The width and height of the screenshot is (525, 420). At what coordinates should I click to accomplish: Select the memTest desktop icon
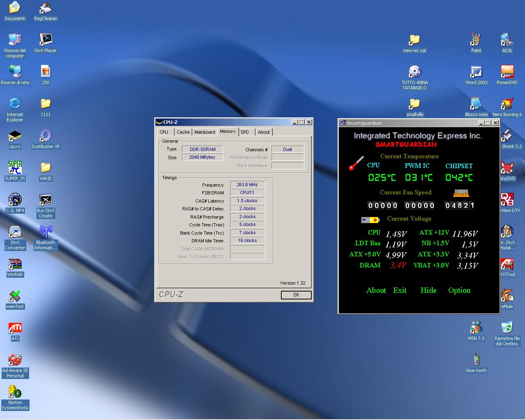(15, 299)
